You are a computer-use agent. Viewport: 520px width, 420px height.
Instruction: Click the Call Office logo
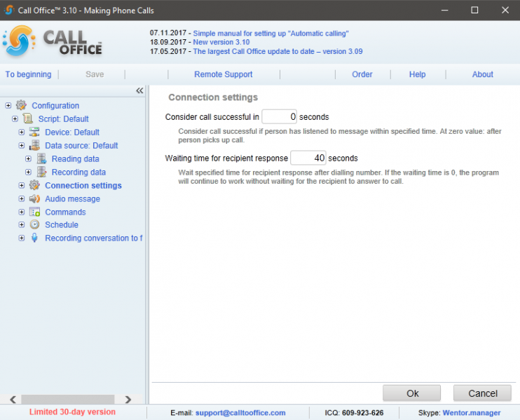tap(53, 41)
